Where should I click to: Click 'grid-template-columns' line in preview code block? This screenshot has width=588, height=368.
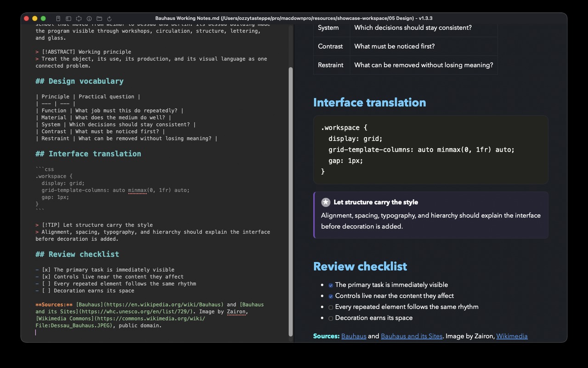tap(421, 149)
